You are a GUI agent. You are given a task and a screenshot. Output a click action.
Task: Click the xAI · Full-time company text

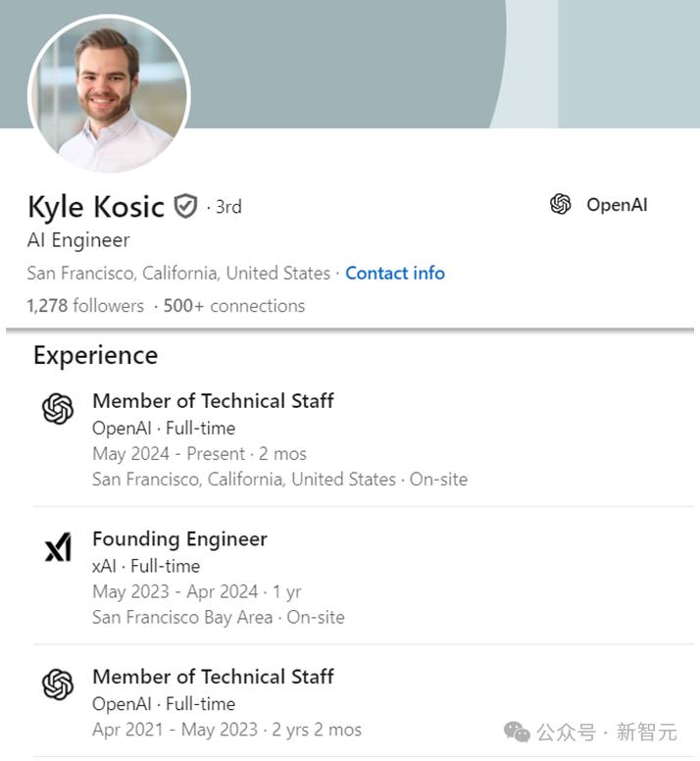(x=146, y=566)
